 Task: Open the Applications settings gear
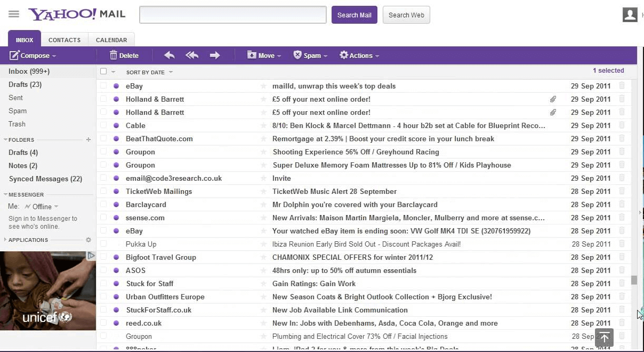click(89, 240)
